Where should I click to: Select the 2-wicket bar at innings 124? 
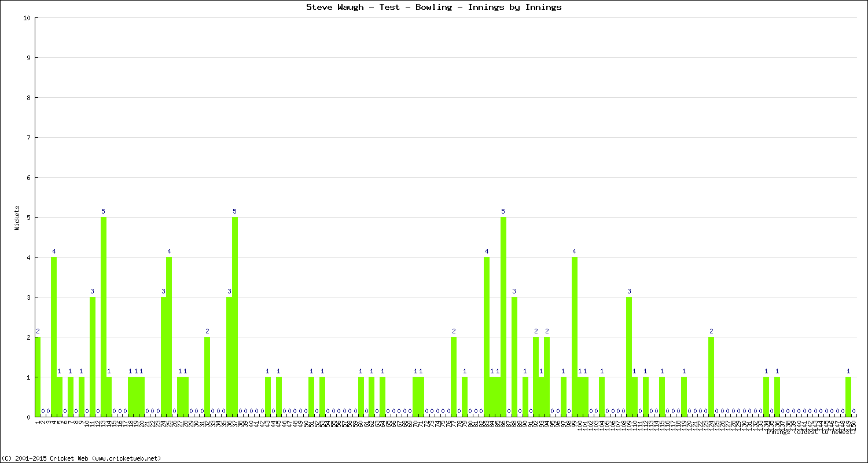point(712,377)
